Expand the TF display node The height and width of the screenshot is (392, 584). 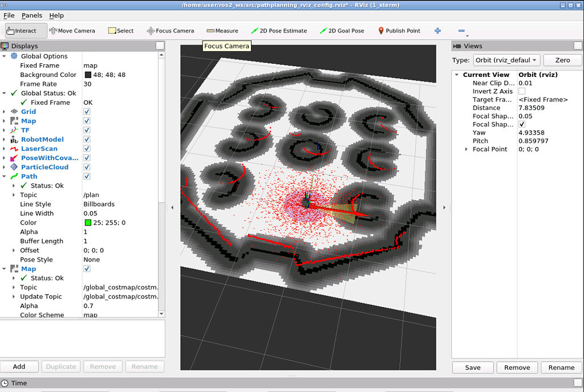click(4, 130)
